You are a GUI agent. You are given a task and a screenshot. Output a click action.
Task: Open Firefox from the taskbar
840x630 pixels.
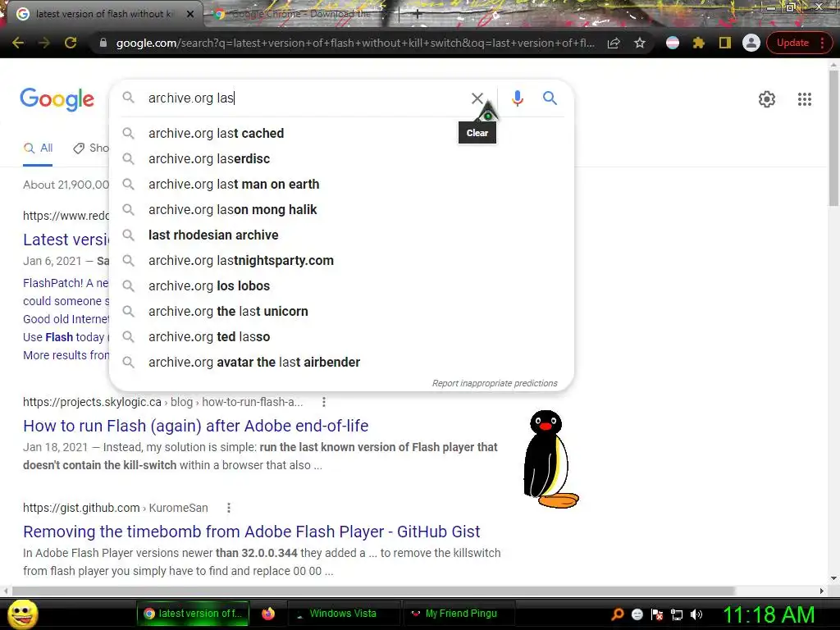(x=268, y=614)
